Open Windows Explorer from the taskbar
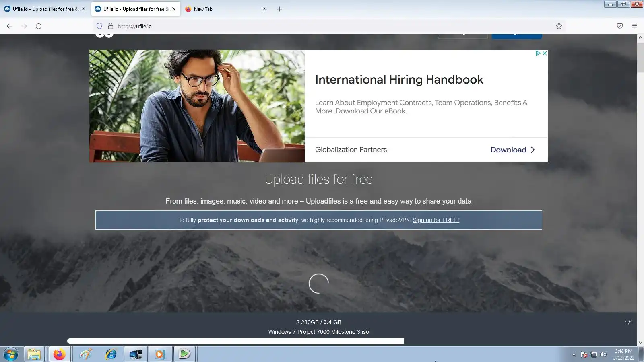Image resolution: width=644 pixels, height=362 pixels. (x=34, y=354)
